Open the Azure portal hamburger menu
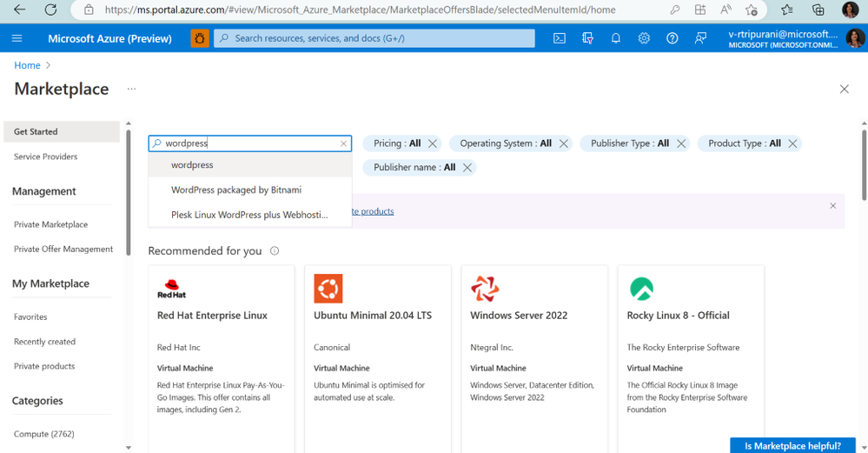868x453 pixels. point(17,38)
